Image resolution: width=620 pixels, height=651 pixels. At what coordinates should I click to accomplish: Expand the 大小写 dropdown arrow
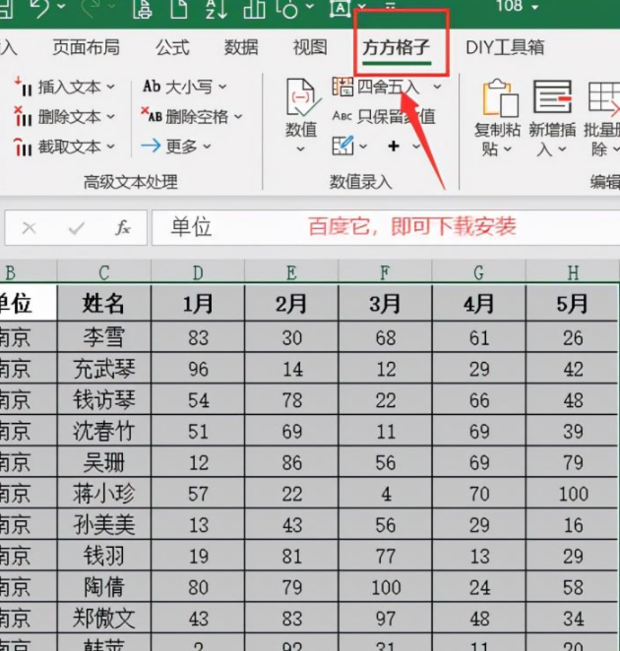tap(223, 87)
